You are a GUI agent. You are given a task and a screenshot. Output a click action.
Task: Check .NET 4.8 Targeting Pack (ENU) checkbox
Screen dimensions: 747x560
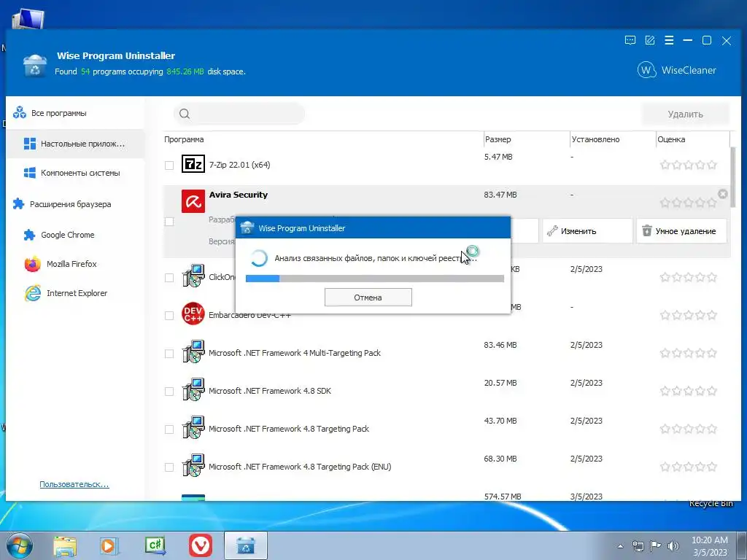click(169, 467)
